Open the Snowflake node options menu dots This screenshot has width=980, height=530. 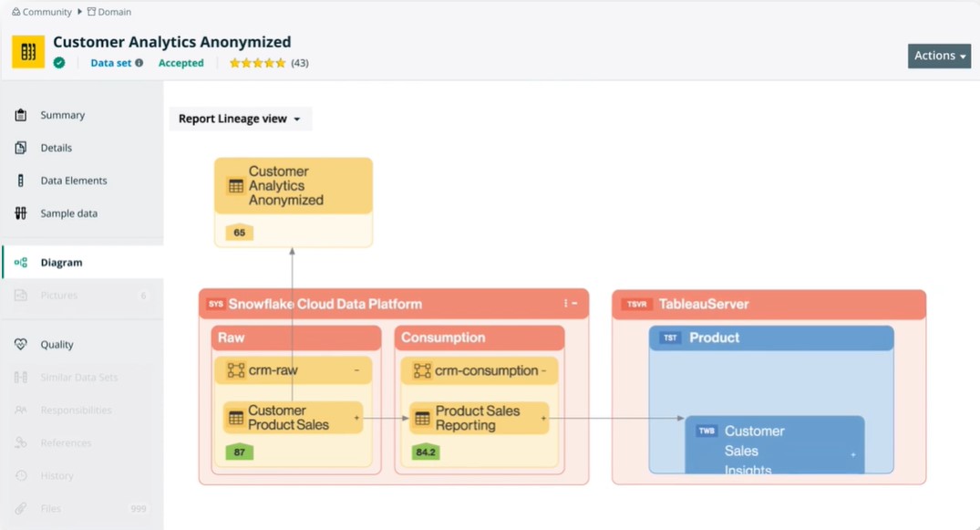(x=565, y=303)
